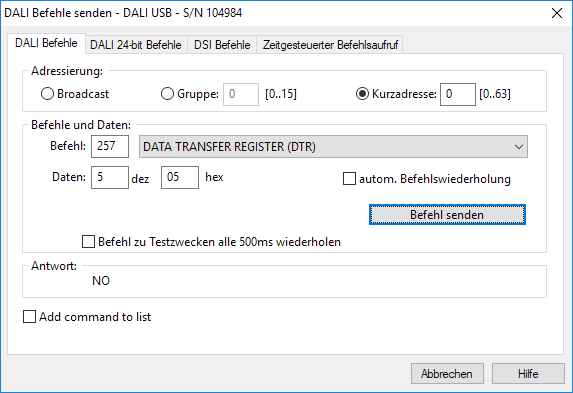The width and height of the screenshot is (573, 393).
Task: Enable autom. Befehlswiederholung checkbox
Action: click(349, 179)
